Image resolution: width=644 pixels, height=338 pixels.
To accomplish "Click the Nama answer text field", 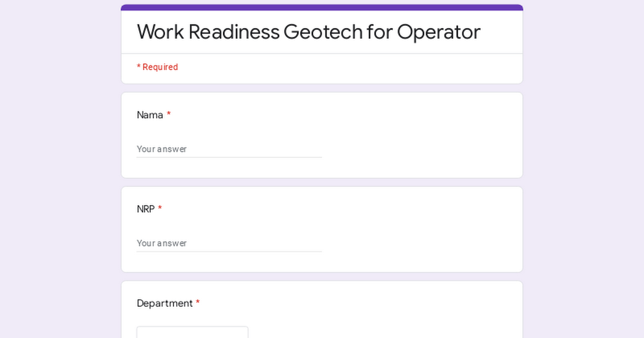I will [x=229, y=149].
